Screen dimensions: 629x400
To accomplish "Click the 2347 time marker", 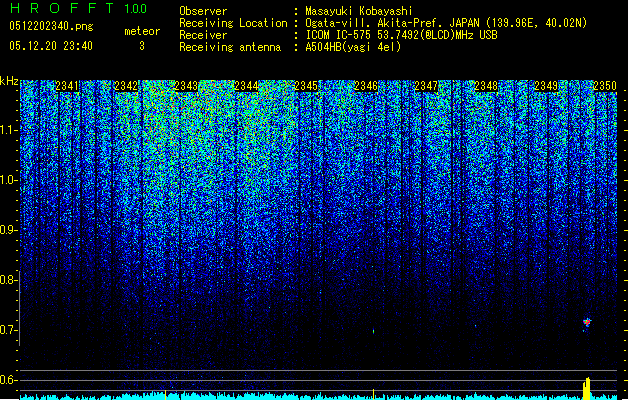I will pos(426,86).
